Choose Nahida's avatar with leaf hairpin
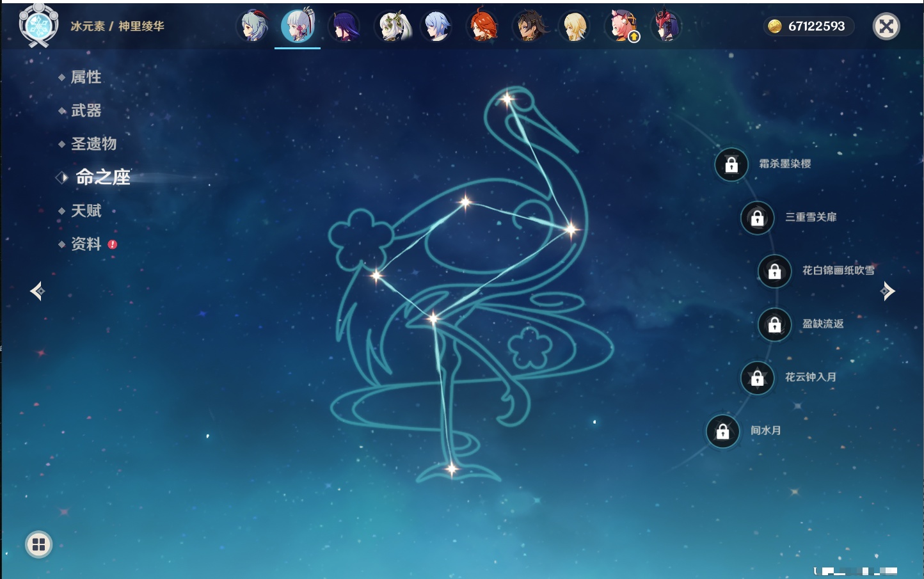This screenshot has height=579, width=924. pos(391,26)
